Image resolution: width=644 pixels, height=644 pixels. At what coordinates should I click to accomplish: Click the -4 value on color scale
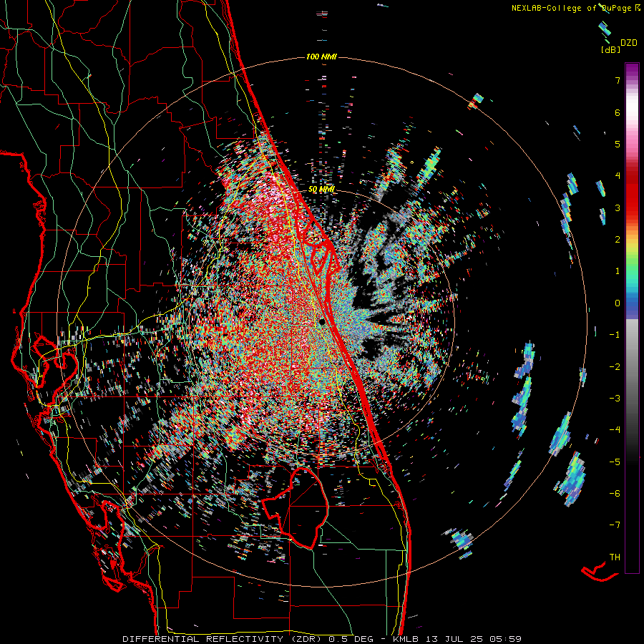coord(615,430)
